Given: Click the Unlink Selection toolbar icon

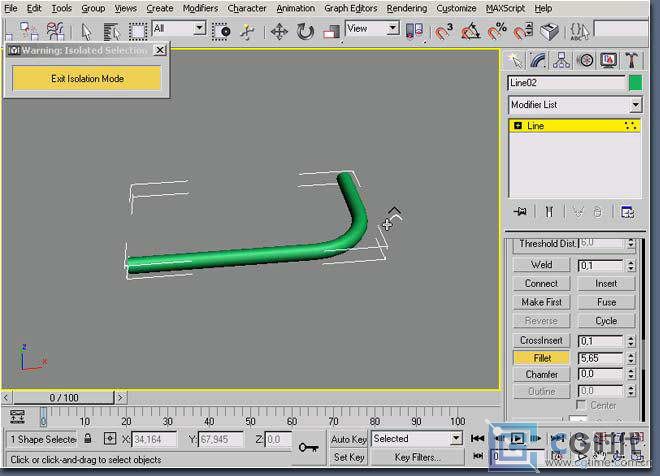Looking at the screenshot, I should point(28,31).
